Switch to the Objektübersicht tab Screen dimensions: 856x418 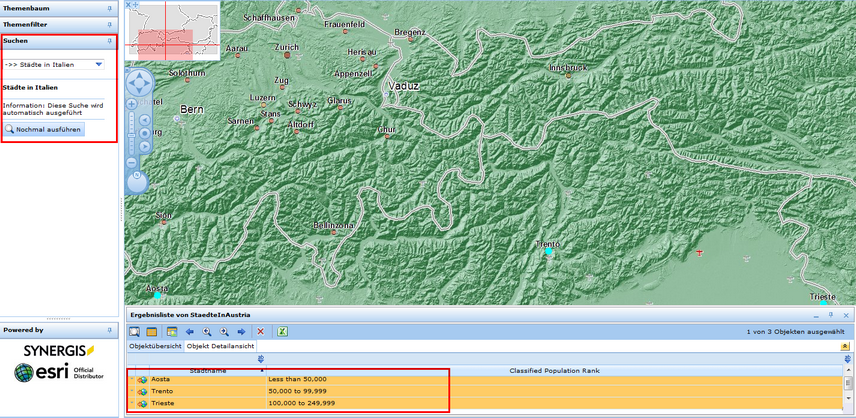point(155,346)
